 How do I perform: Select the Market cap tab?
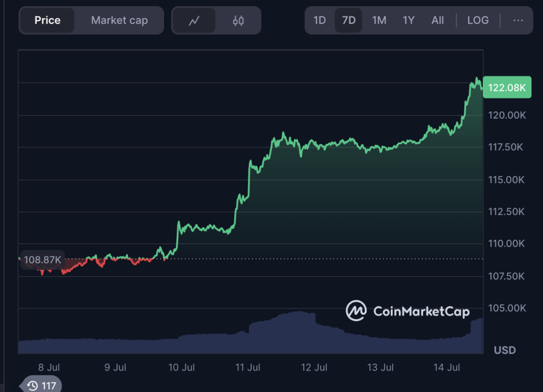click(119, 20)
